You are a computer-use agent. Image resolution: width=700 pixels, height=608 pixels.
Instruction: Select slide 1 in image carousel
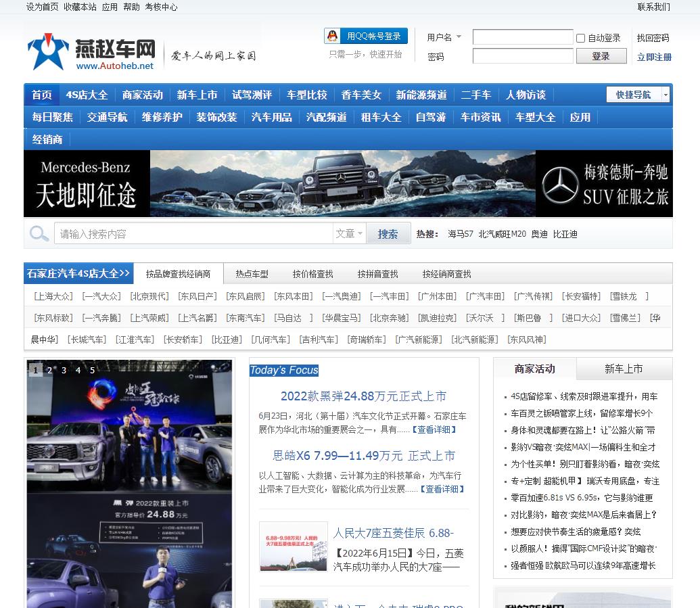(36, 370)
